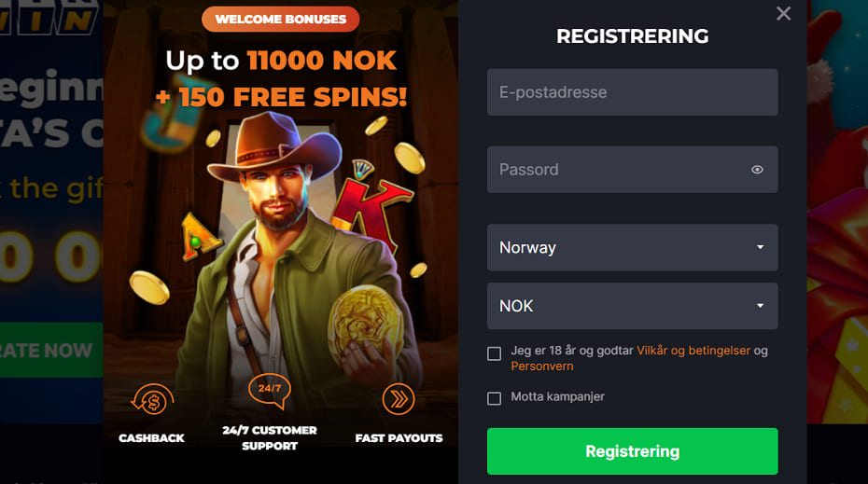
Task: Click the Cashback dollar icon
Action: [x=152, y=399]
